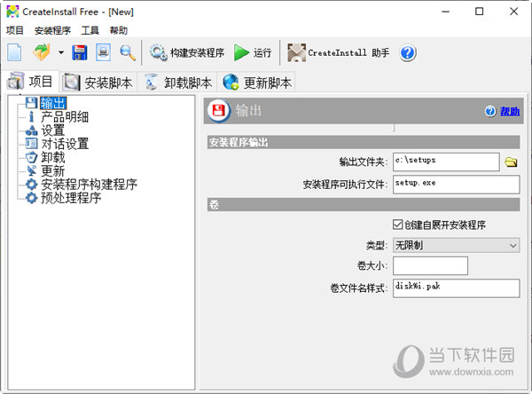Open the 项目 menu
This screenshot has height=394, width=532.
coord(14,30)
